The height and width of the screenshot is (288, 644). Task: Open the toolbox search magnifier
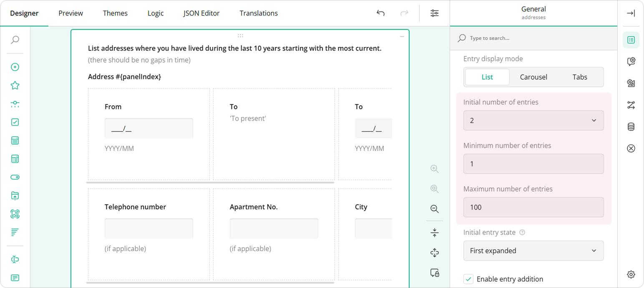(15, 40)
